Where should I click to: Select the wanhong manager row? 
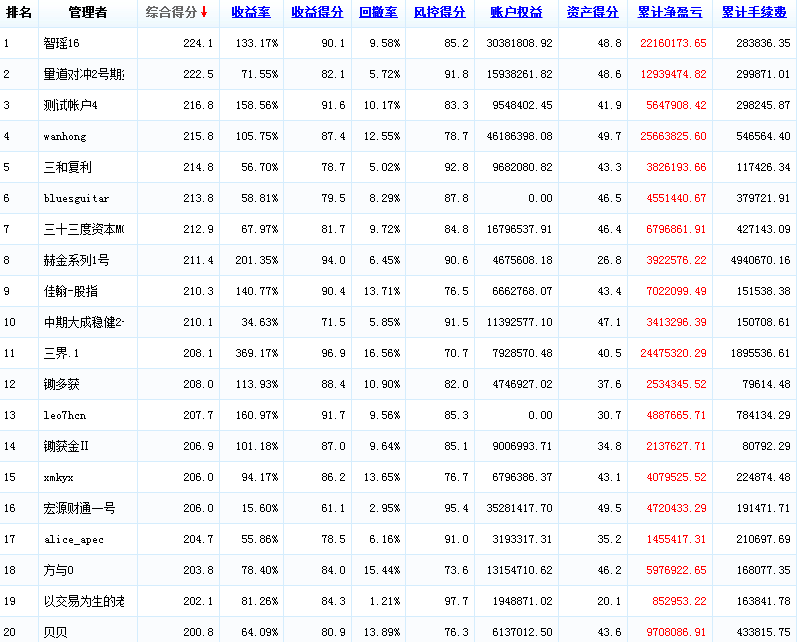pyautogui.click(x=65, y=136)
